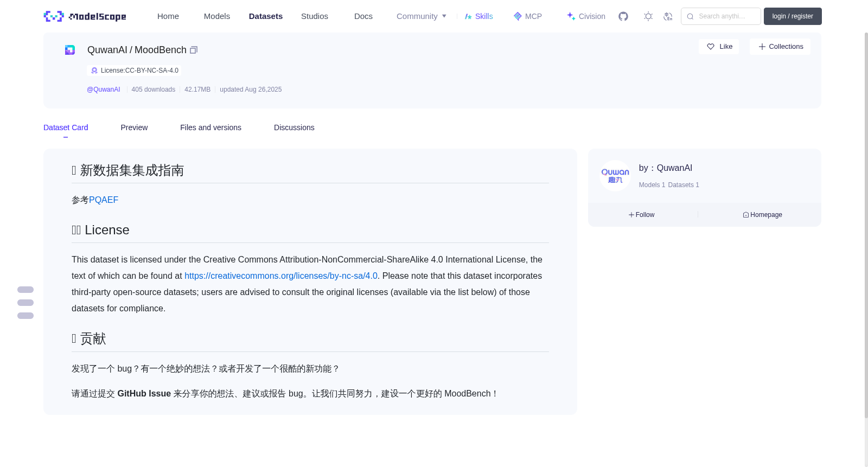This screenshot has width=868, height=467.
Task: Click the top bar of the floating outline widget
Action: pyautogui.click(x=25, y=290)
